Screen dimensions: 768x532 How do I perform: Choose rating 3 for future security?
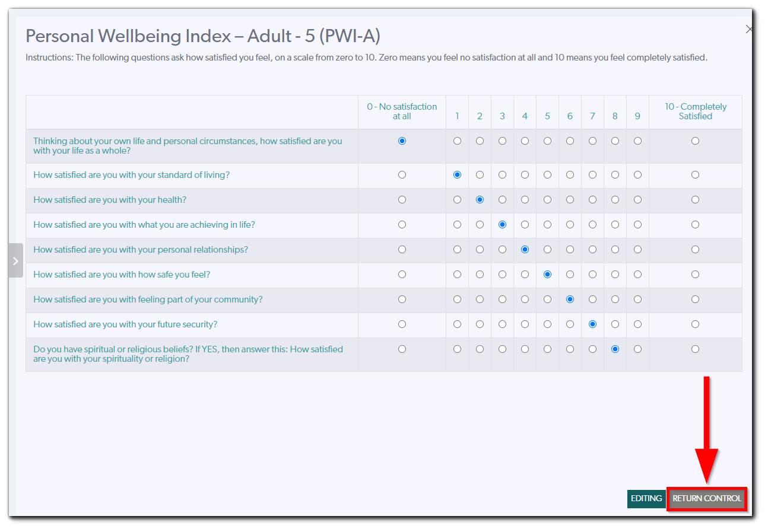click(502, 324)
